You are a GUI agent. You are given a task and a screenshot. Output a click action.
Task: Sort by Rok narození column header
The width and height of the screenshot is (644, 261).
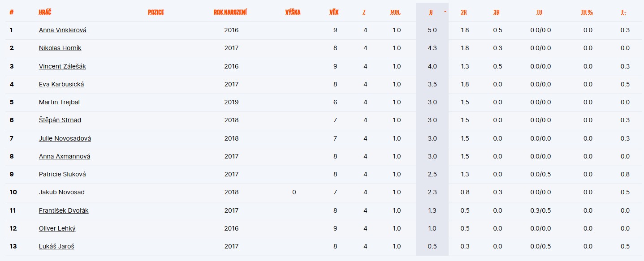point(230,12)
